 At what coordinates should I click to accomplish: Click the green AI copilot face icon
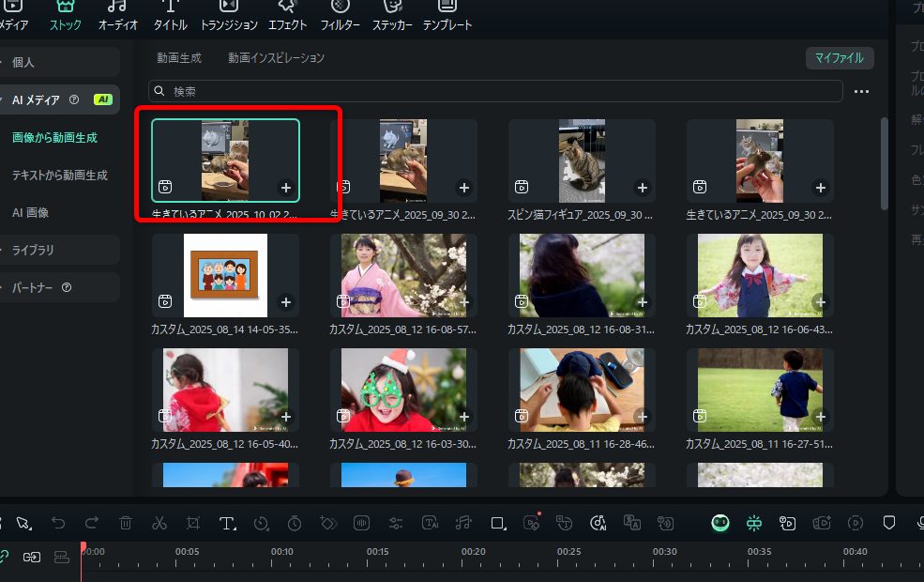coord(720,523)
